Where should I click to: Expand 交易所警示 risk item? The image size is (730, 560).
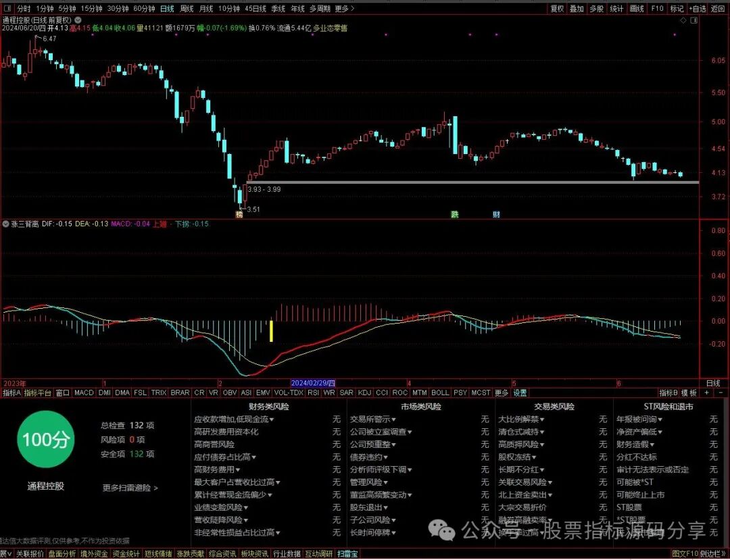(373, 419)
